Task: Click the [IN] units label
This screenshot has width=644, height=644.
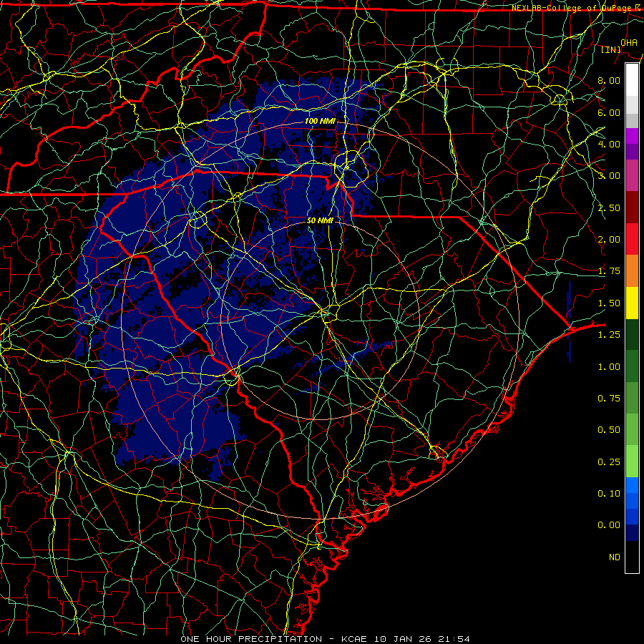Action: (611, 49)
